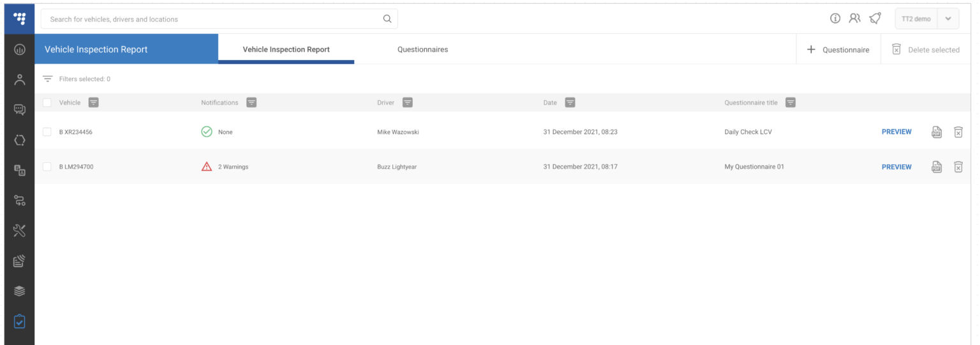The height and width of the screenshot is (345, 980).
Task: Open the Vehicle column filter
Action: pos(94,102)
